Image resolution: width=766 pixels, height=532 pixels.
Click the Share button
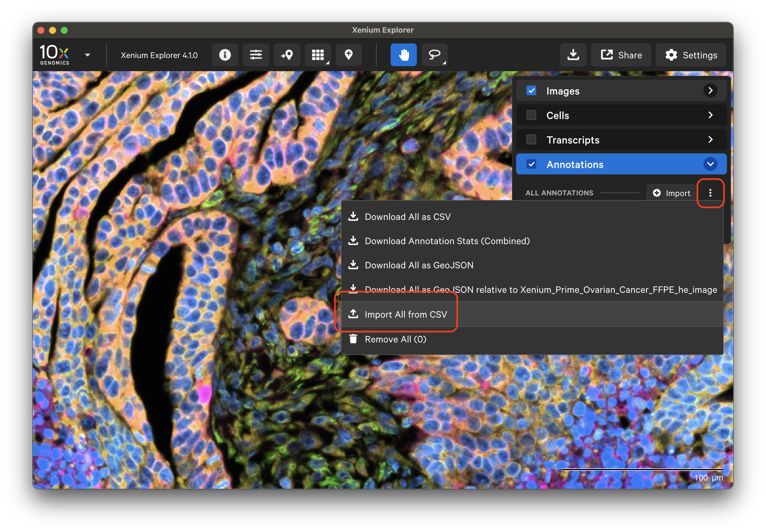tap(621, 55)
